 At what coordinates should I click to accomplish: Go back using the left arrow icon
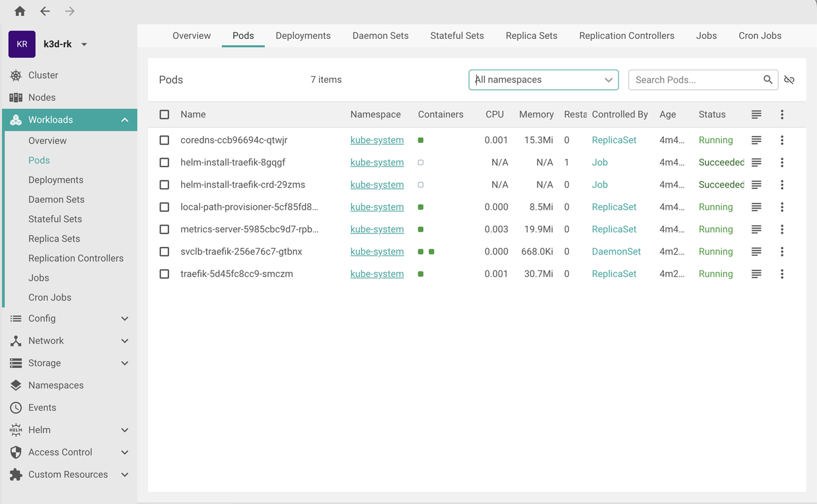click(x=45, y=11)
